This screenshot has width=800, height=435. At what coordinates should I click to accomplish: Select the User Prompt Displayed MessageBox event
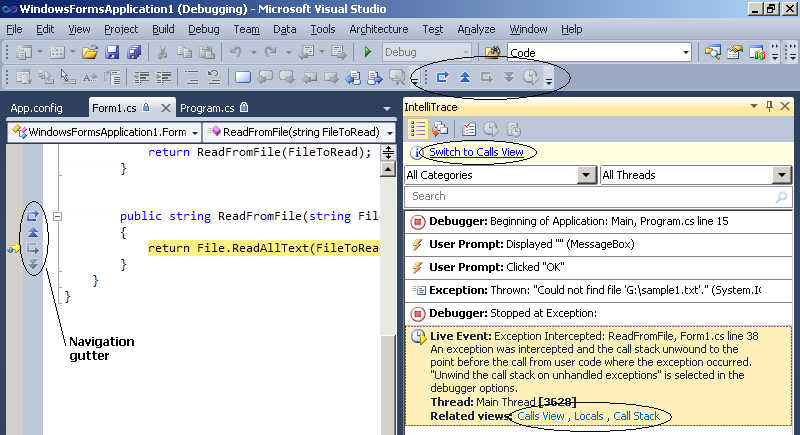598,245
